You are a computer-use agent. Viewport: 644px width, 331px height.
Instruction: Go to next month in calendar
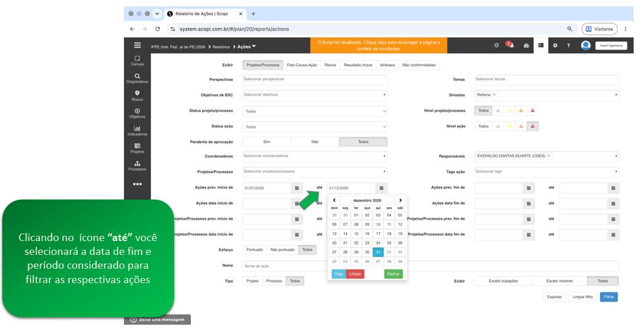pyautogui.click(x=400, y=201)
